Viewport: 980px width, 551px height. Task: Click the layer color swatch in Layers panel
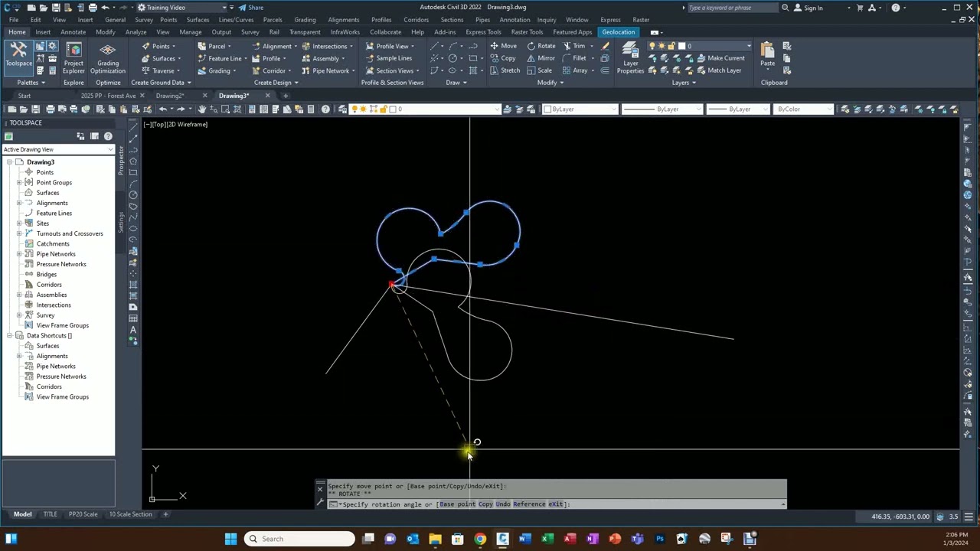(x=682, y=46)
